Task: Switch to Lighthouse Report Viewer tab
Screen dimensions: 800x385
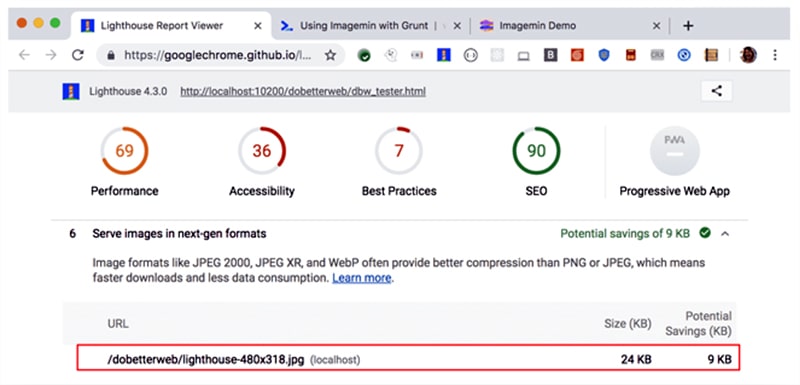Action: point(170,25)
